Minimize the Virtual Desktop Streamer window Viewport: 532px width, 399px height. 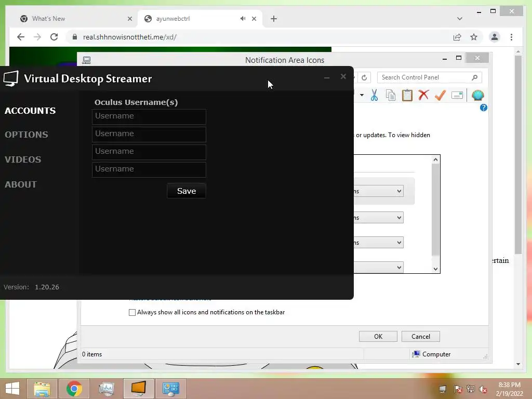click(x=327, y=78)
